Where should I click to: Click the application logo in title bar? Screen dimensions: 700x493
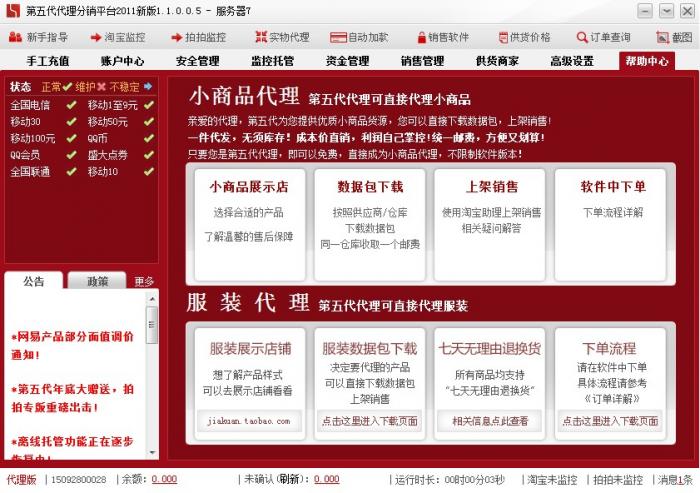click(13, 11)
